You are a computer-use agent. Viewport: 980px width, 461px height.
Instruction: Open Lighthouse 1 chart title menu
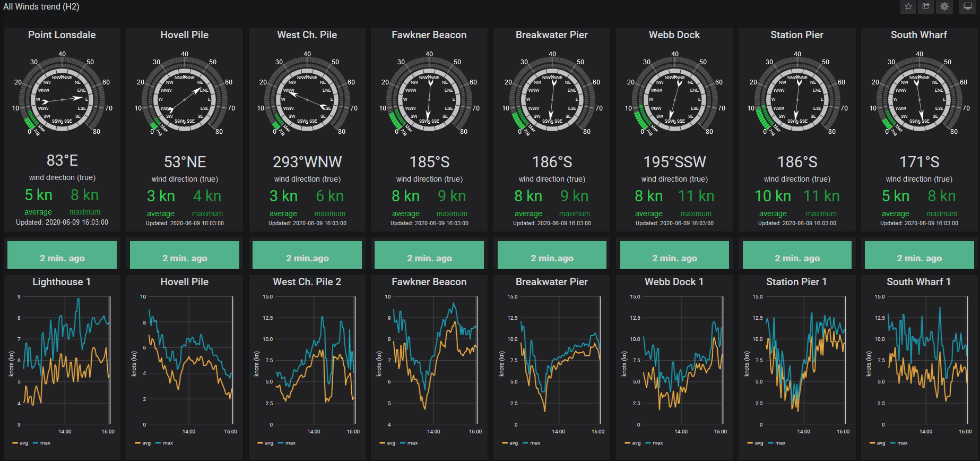click(62, 281)
